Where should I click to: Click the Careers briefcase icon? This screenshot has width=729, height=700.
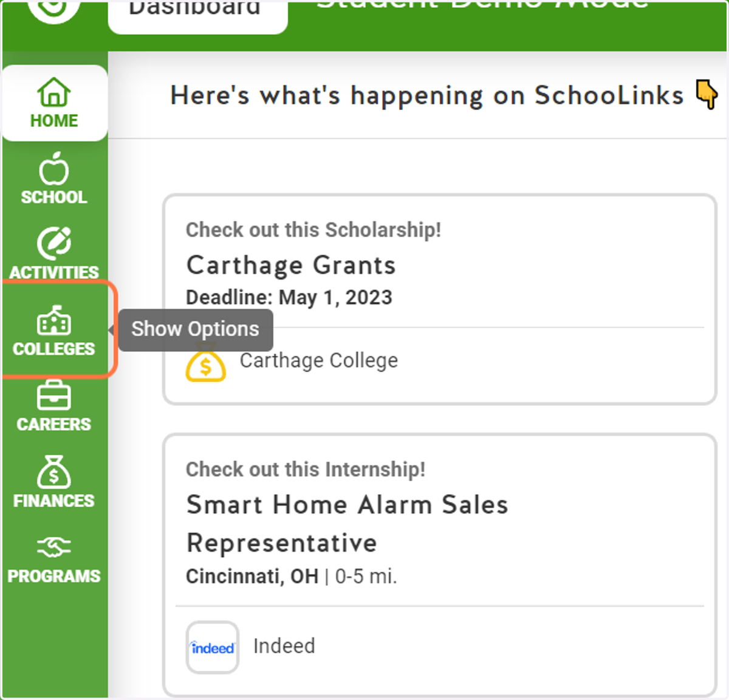click(54, 396)
